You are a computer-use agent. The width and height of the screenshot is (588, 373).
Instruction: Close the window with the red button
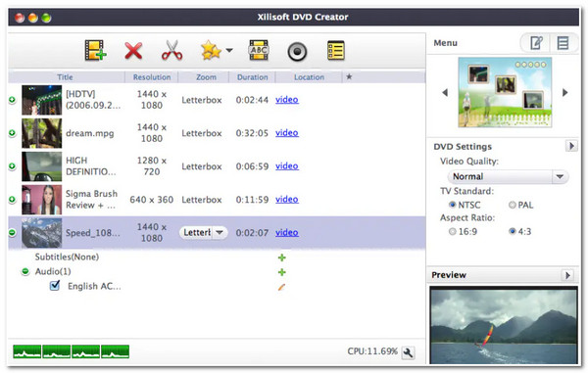[x=20, y=18]
